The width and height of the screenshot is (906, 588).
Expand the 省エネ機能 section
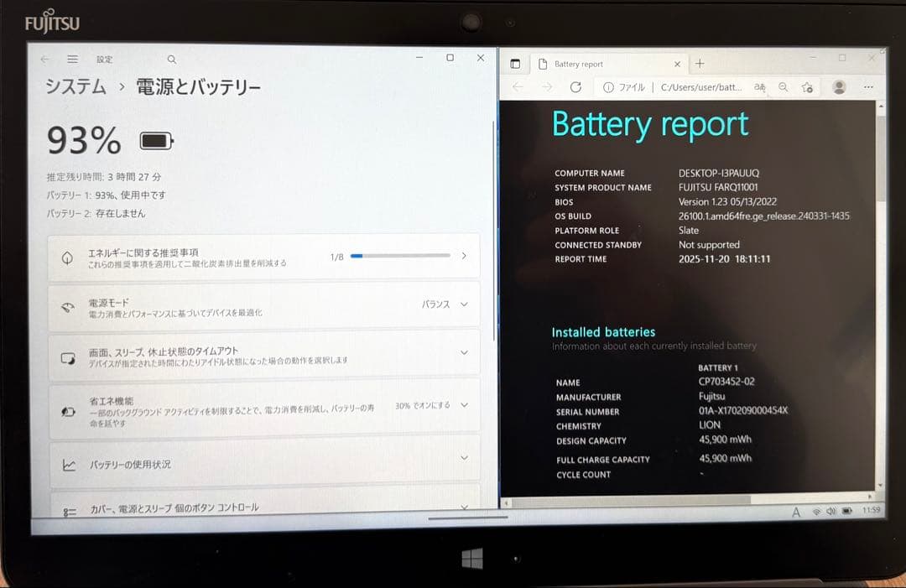point(462,404)
